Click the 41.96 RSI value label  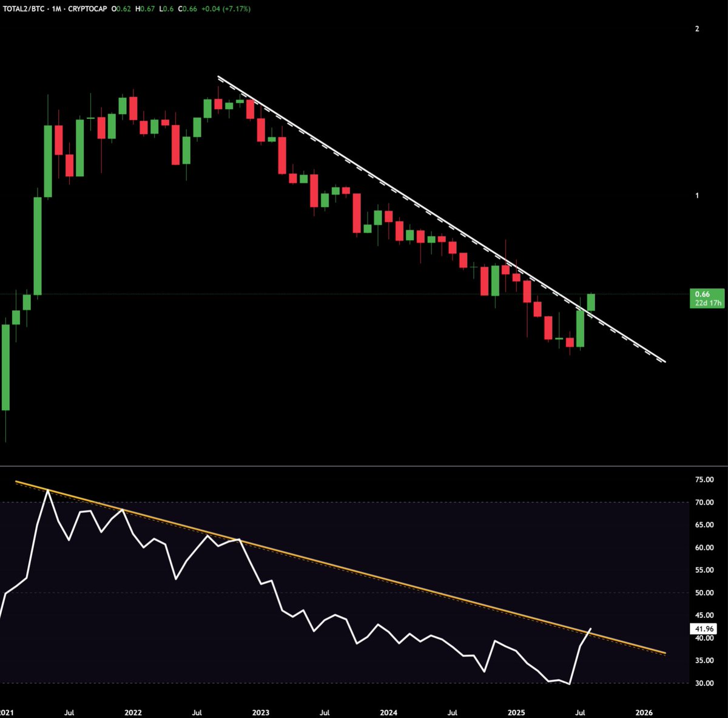point(705,629)
